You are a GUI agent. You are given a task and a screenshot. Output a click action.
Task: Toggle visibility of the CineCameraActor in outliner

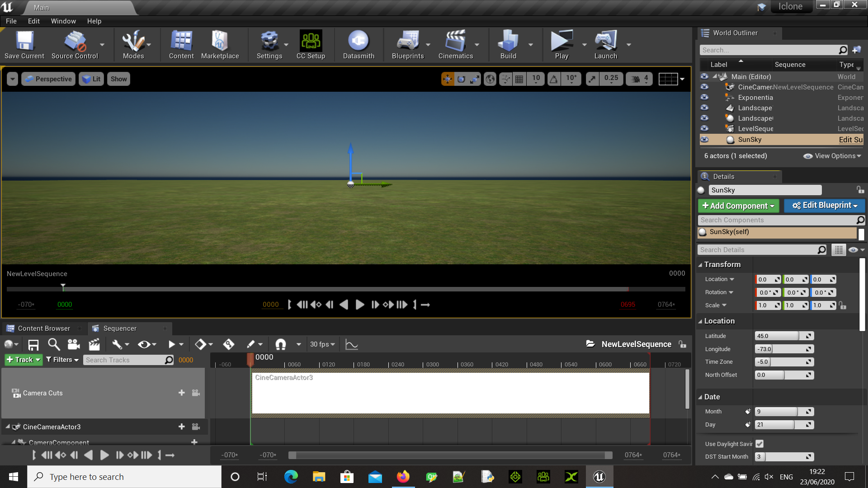pos(704,87)
